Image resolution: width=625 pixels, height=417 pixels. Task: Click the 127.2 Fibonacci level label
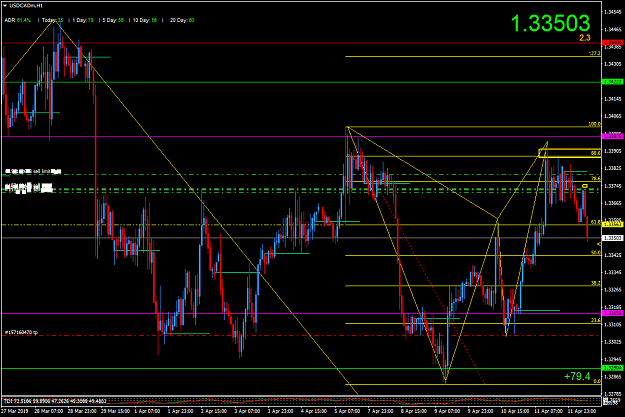click(x=594, y=53)
